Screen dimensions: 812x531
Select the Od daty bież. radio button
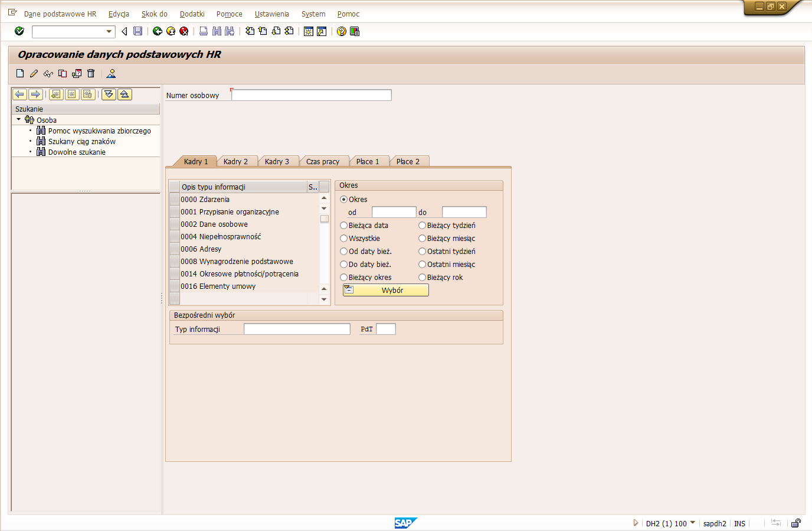pos(343,252)
